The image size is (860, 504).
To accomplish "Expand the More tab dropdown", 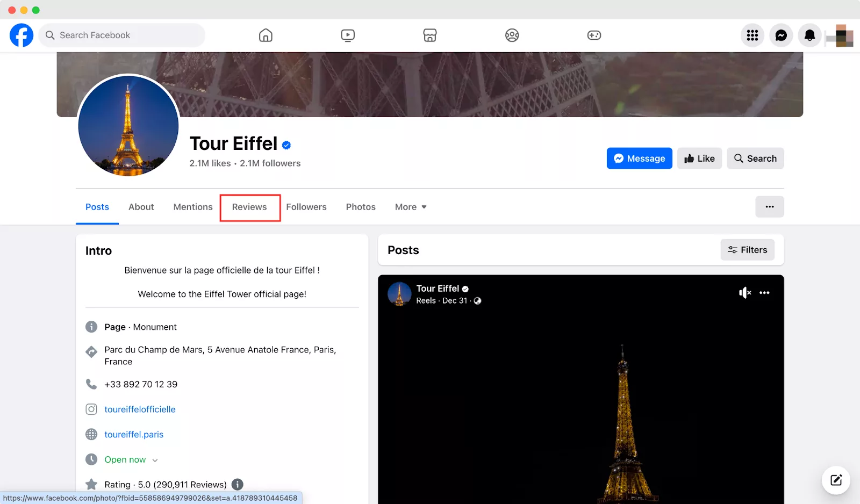I will pos(411,207).
